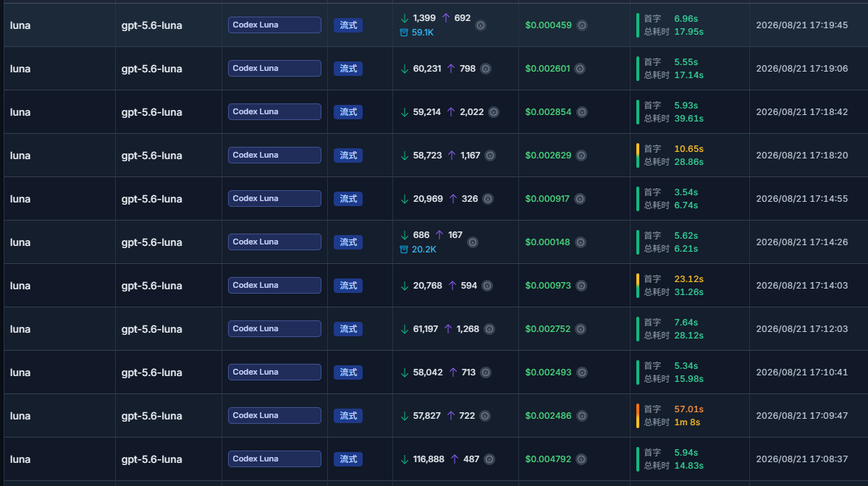Click input token count 61,197
The width and height of the screenshot is (868, 486).
pyautogui.click(x=425, y=329)
